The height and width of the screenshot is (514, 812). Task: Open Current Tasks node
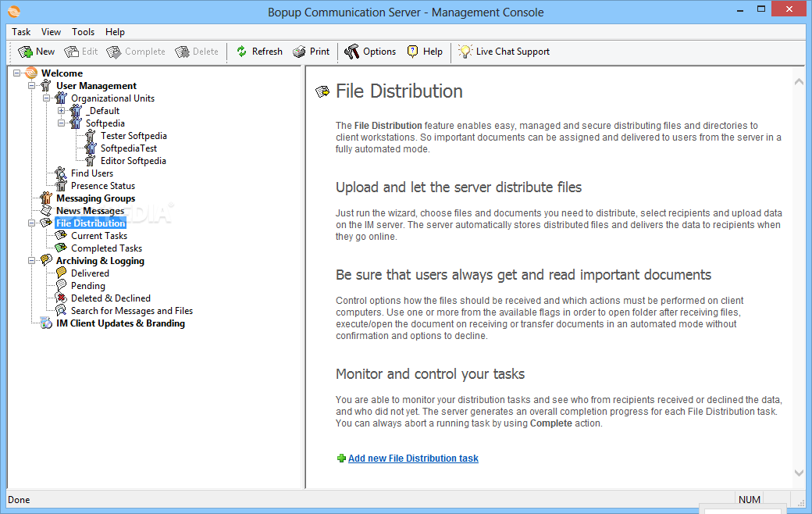click(x=99, y=236)
